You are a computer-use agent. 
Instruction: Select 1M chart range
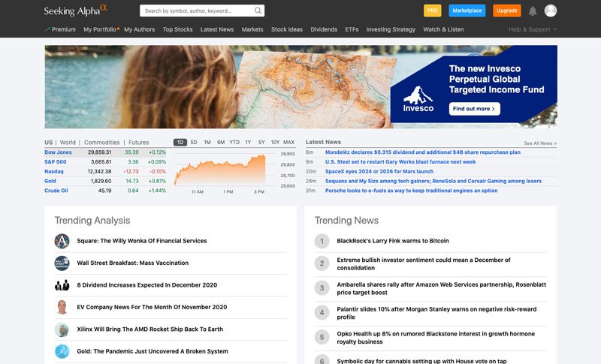click(x=207, y=143)
